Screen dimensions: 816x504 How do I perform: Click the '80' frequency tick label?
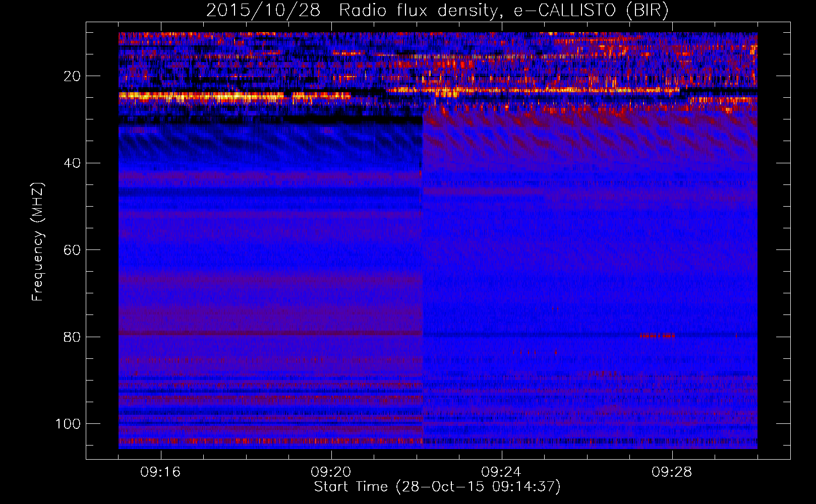(x=72, y=337)
